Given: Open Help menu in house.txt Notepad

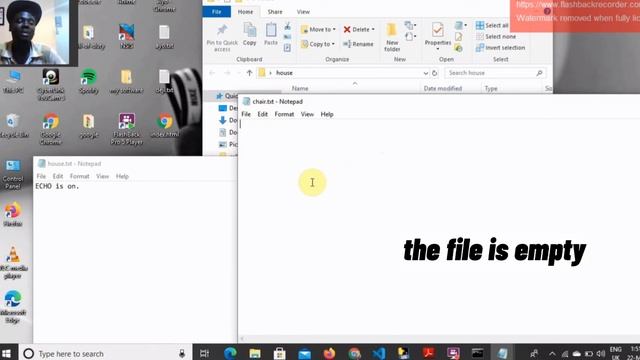Looking at the screenshot, I should [122, 176].
